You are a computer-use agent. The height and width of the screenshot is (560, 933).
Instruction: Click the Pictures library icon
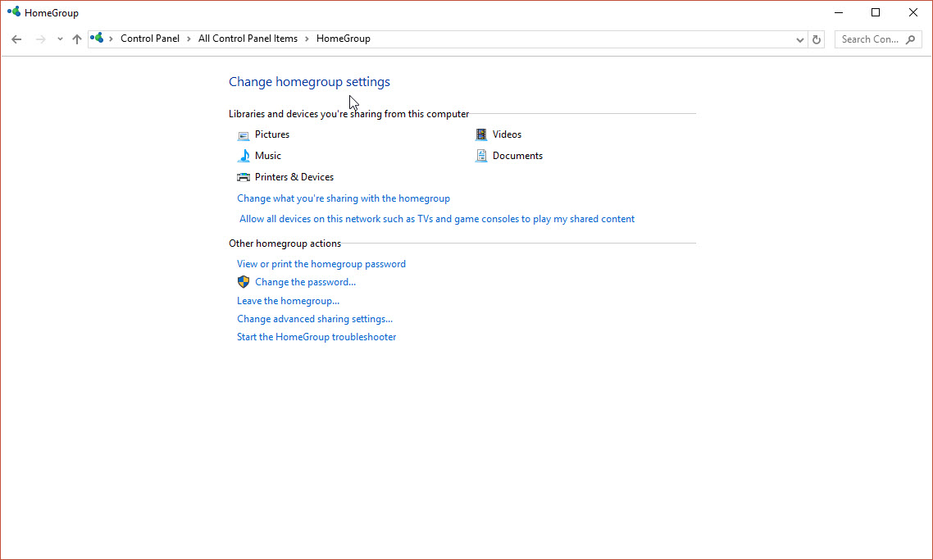(x=243, y=135)
